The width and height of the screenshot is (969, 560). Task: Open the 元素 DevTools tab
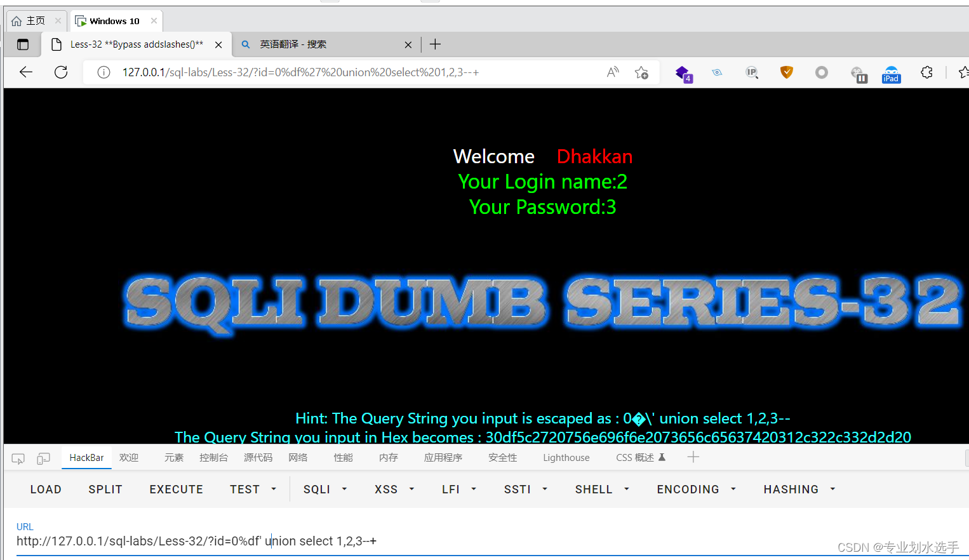[x=174, y=458]
